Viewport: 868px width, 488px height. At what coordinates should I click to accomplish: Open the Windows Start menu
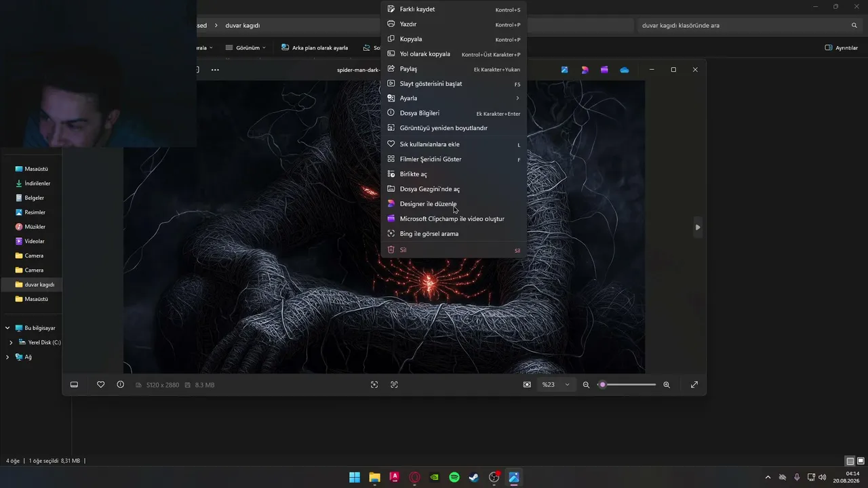click(x=355, y=477)
